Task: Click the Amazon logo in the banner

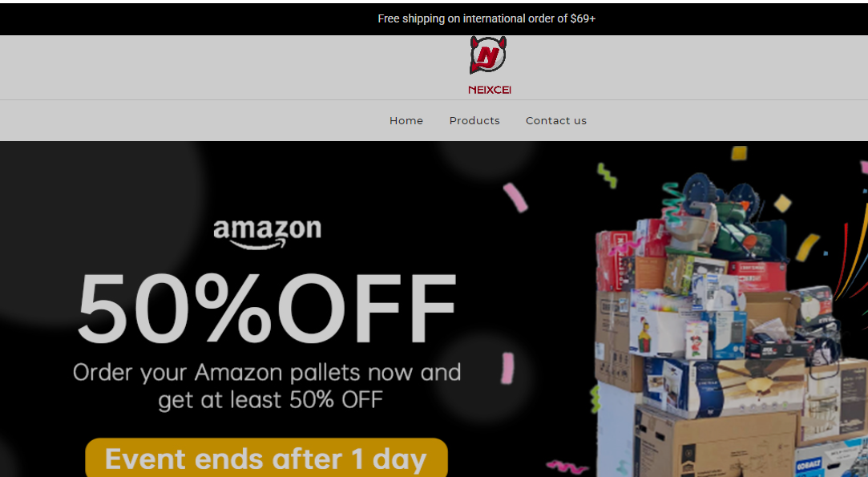Action: click(x=268, y=234)
